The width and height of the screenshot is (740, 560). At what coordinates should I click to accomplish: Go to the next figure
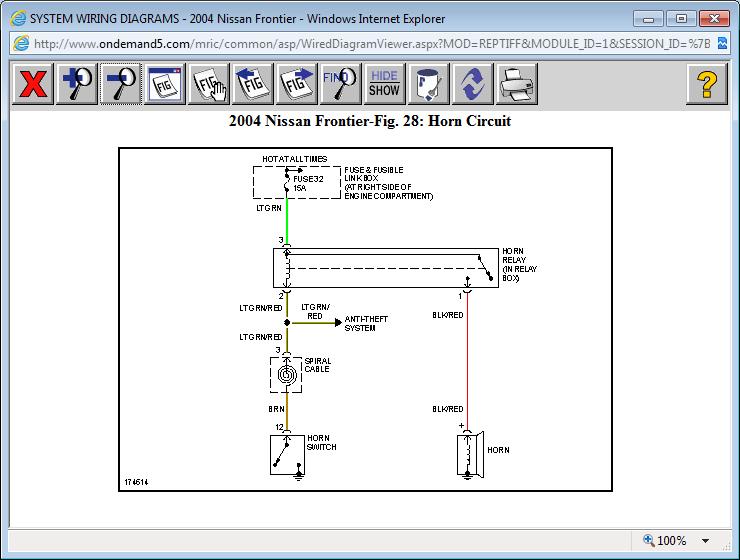(x=296, y=84)
